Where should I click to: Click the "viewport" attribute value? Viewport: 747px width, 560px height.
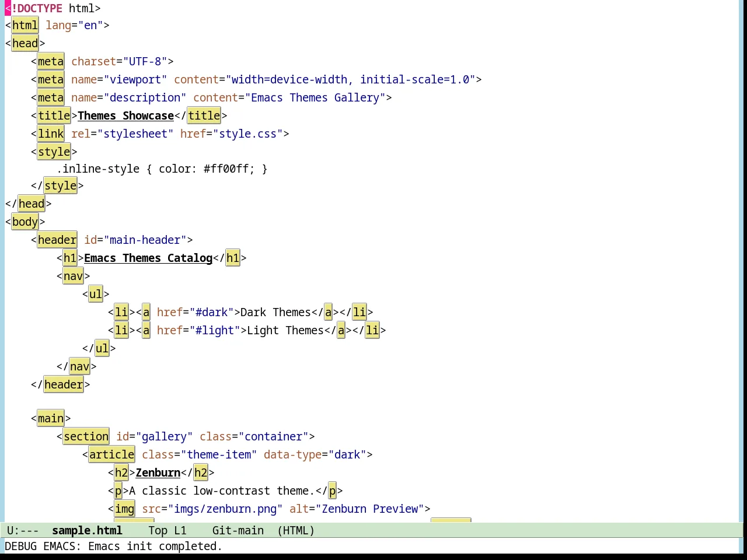(135, 79)
